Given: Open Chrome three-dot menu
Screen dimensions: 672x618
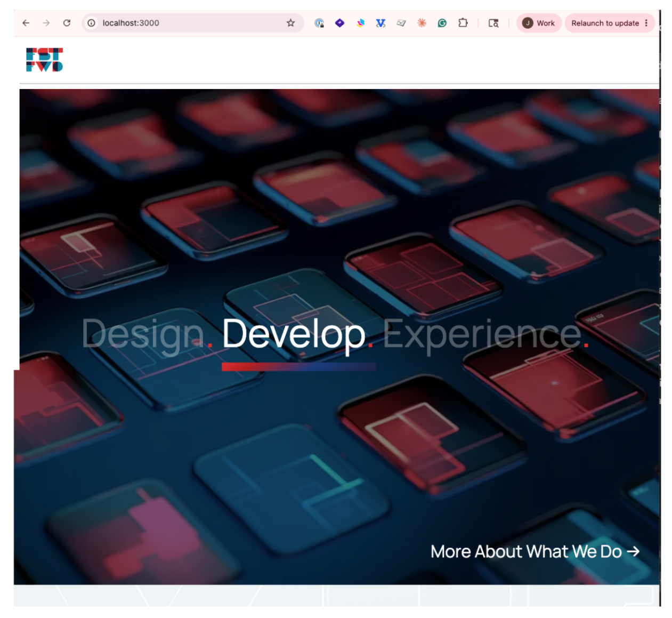Looking at the screenshot, I should click(x=646, y=23).
